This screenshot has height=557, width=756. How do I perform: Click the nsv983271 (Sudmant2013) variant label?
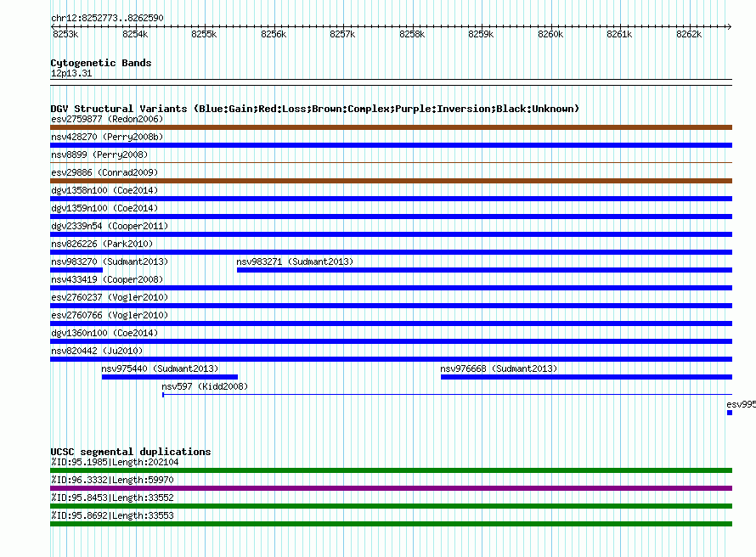pos(295,262)
